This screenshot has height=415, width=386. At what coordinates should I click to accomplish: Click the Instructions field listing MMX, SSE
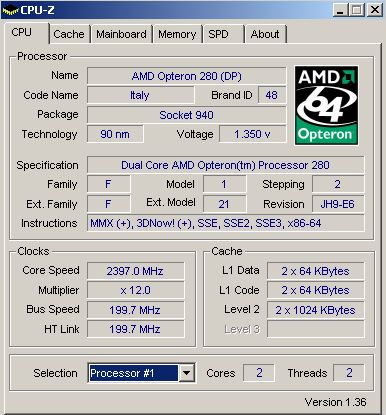click(225, 223)
